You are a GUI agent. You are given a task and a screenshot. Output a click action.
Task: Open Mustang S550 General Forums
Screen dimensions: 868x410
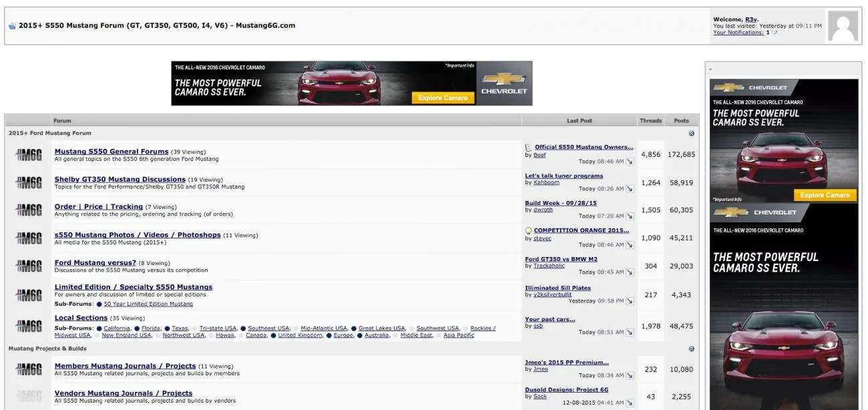pyautogui.click(x=112, y=152)
